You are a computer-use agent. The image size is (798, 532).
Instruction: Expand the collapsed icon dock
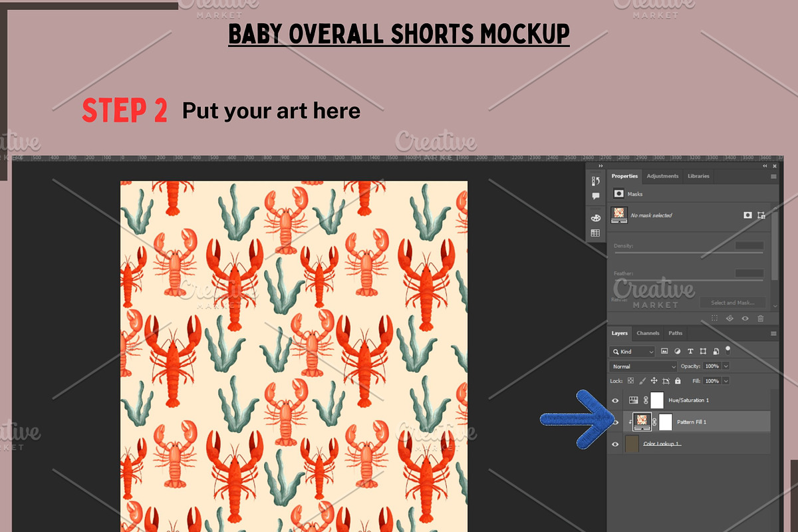(600, 166)
